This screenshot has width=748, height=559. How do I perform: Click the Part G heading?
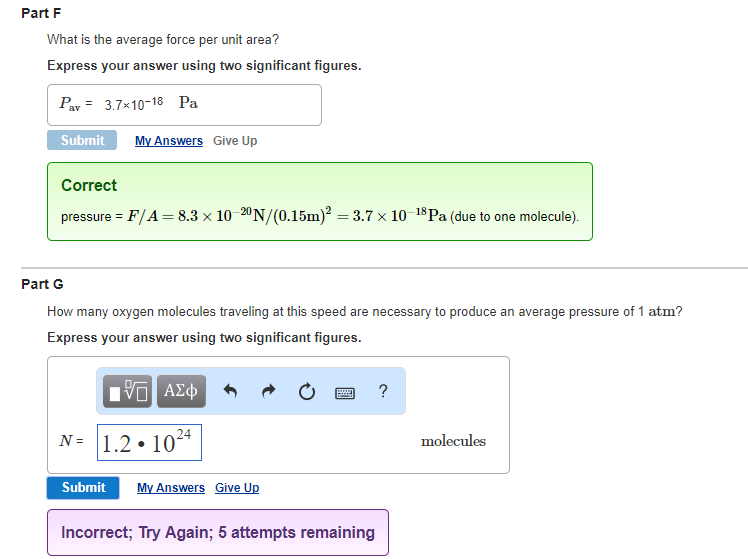point(42,284)
